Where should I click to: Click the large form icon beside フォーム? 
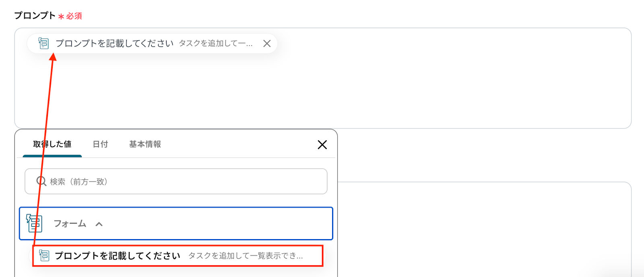click(34, 223)
